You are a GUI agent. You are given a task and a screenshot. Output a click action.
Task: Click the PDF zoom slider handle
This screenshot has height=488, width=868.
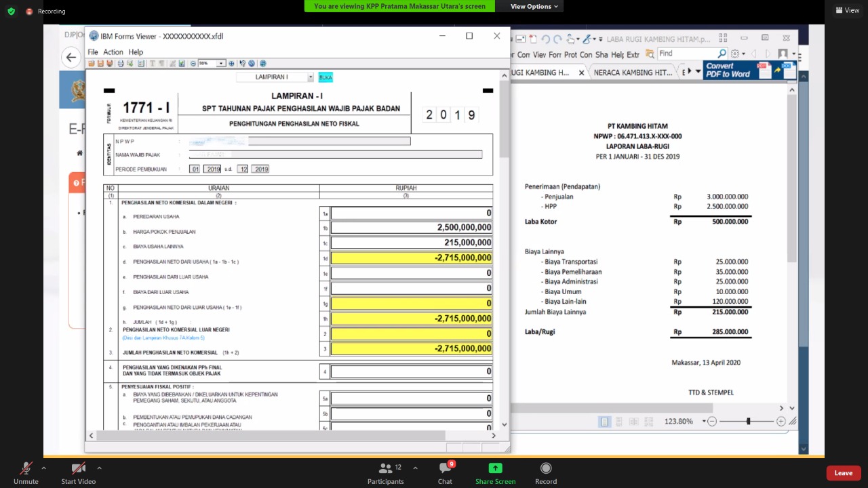coord(749,422)
